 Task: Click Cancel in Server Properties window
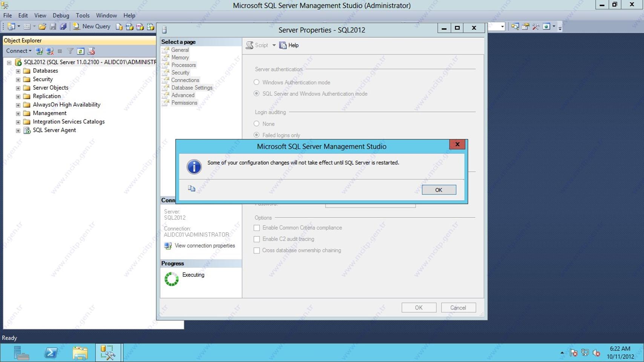[x=458, y=308]
